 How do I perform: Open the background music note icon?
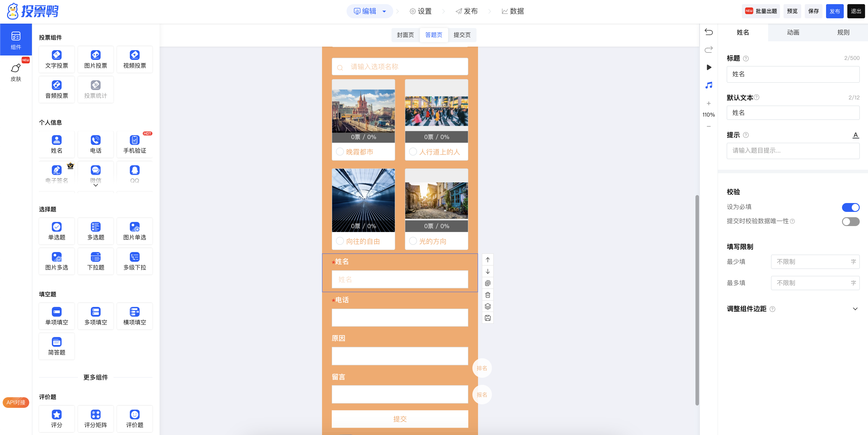(709, 85)
